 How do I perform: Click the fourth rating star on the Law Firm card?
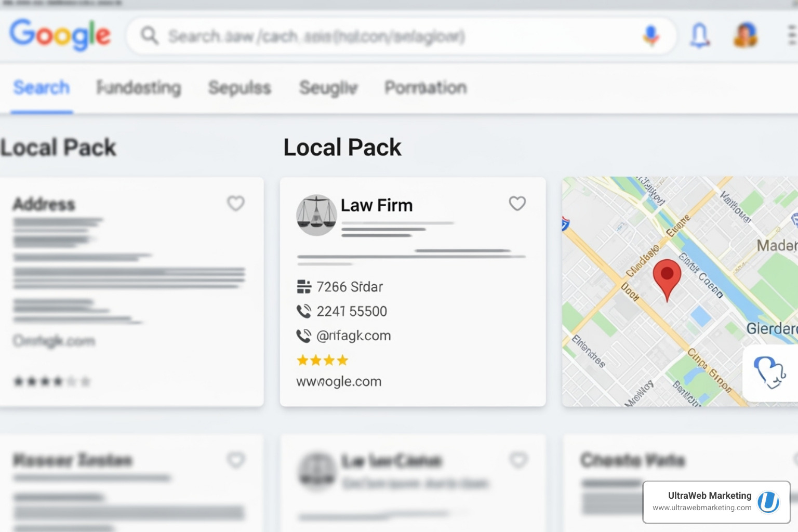(x=342, y=360)
